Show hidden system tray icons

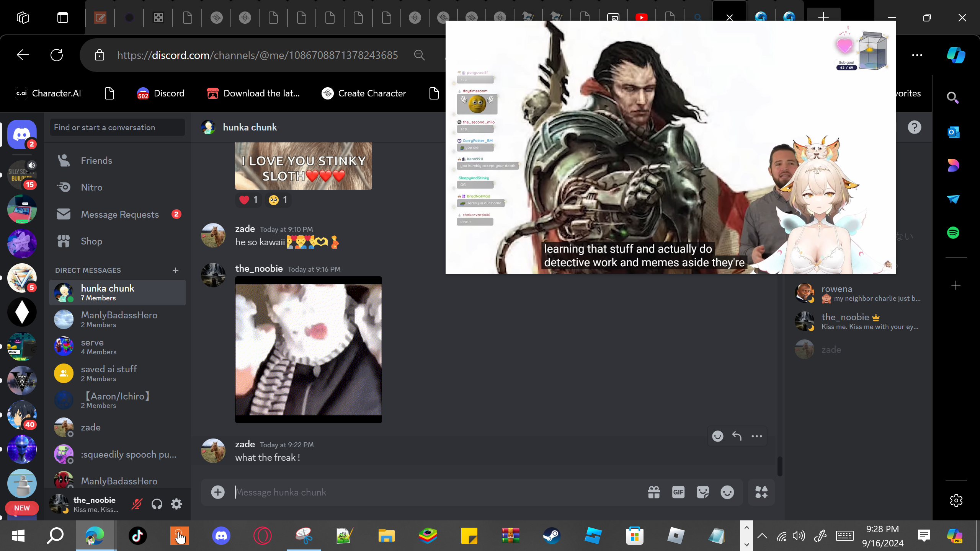(762, 536)
